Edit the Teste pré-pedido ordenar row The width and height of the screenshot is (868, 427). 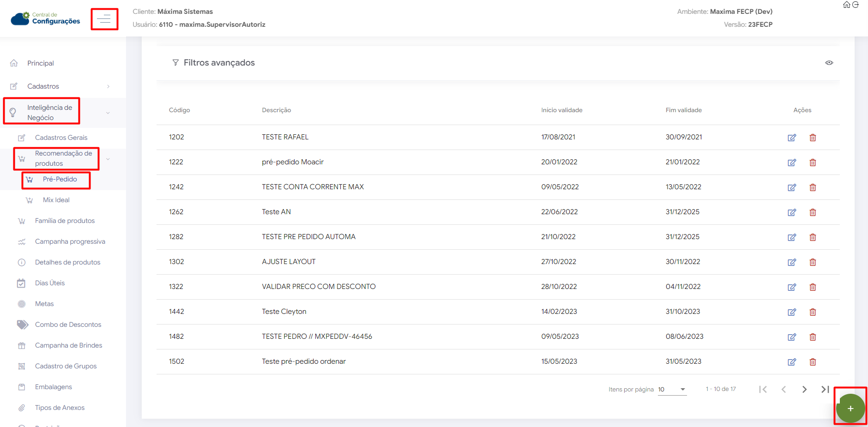click(792, 362)
